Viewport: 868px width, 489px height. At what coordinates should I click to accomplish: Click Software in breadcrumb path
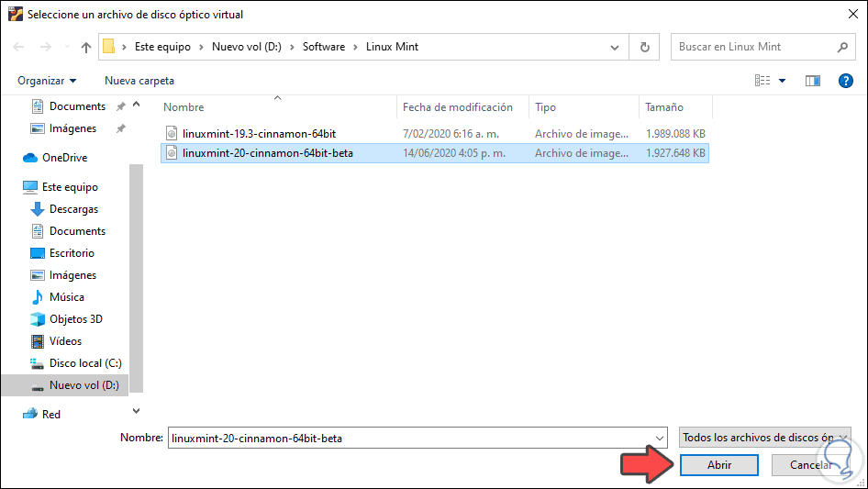(x=324, y=47)
